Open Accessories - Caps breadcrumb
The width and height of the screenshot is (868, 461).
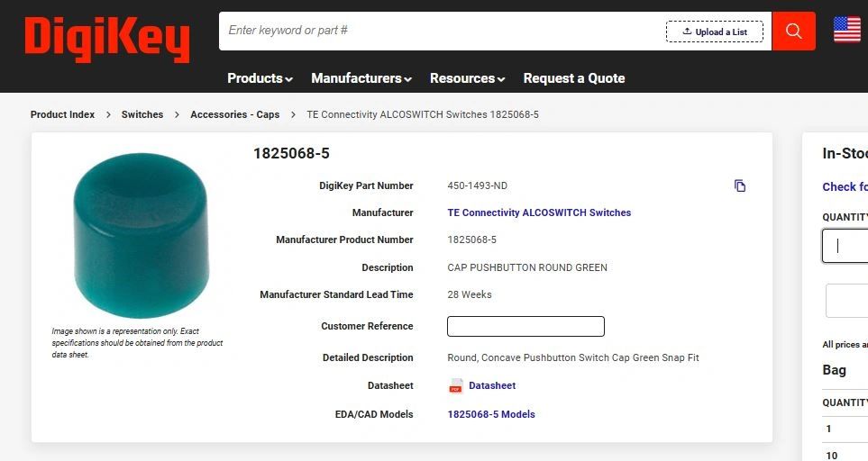coord(234,115)
